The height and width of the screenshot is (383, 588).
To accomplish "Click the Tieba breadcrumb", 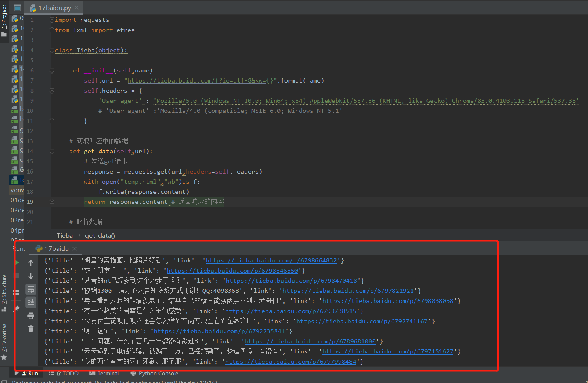I will 65,236.
